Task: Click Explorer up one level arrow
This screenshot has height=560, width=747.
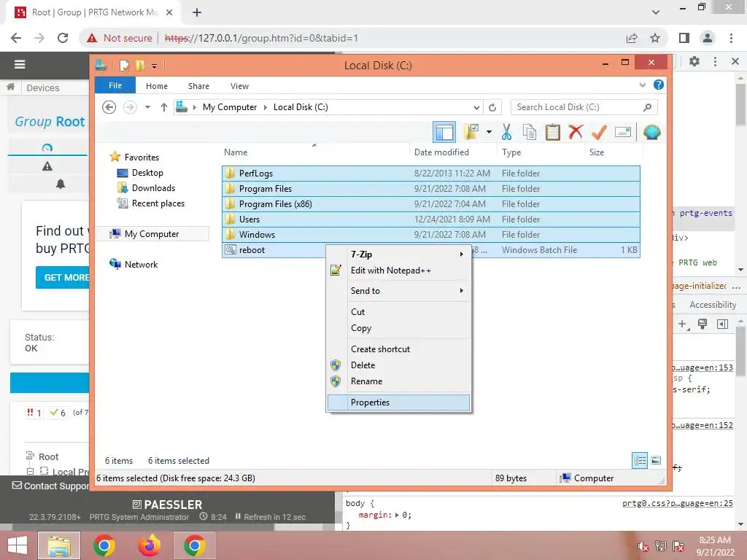Action: pos(164,107)
